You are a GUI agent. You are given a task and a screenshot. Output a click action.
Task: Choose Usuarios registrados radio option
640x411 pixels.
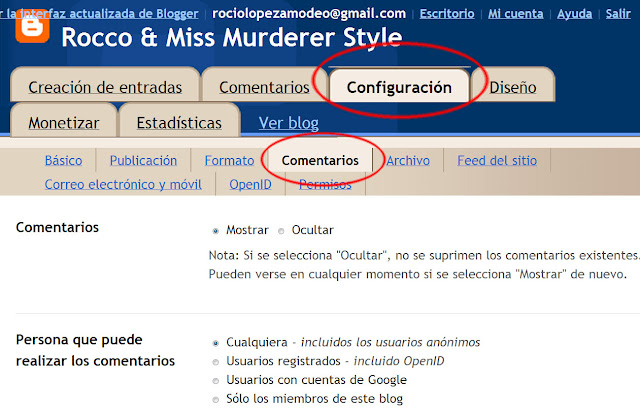(215, 361)
